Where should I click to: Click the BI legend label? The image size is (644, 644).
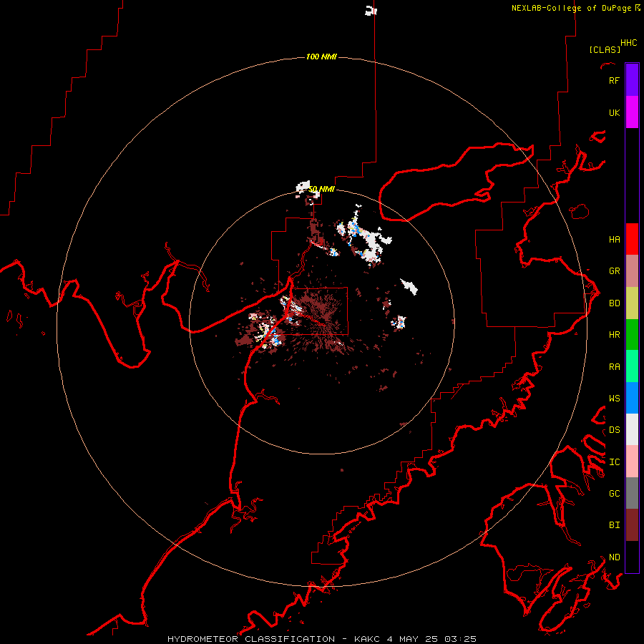tap(614, 525)
